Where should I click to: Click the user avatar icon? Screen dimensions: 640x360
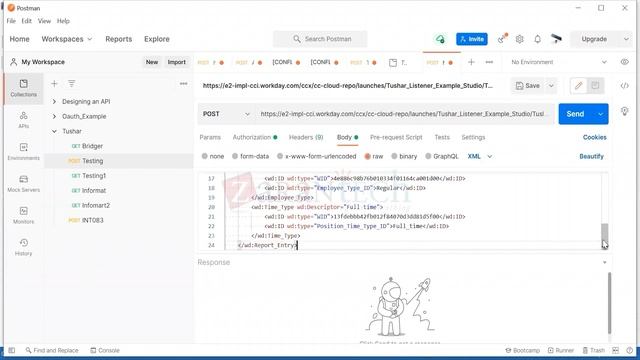[x=556, y=39]
